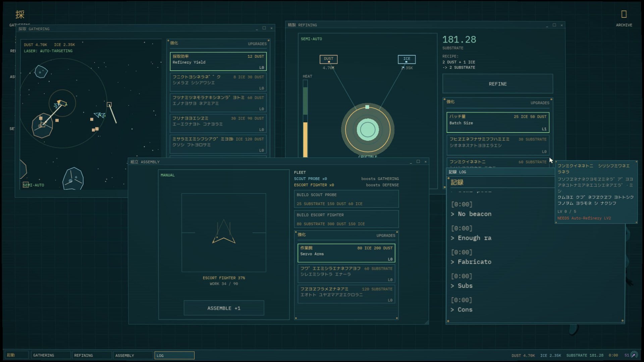Target the blue asteroid at the field's bottom edge
Screen dimensions: 644x362
73,179
